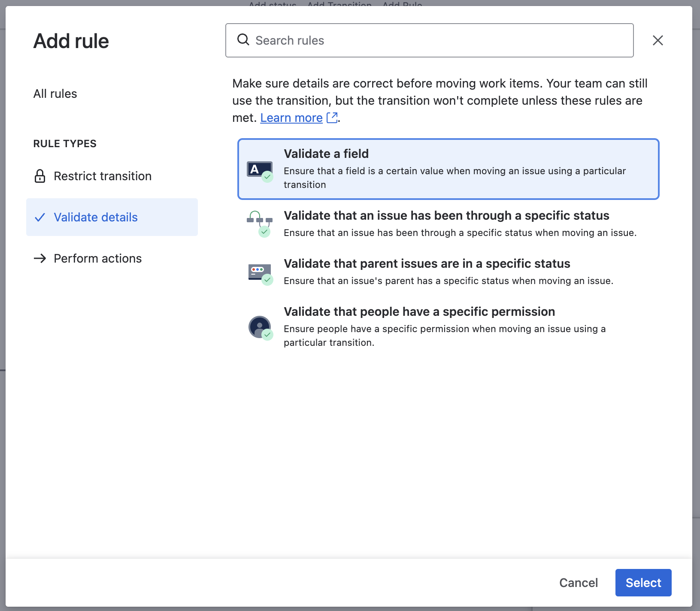This screenshot has height=611, width=700.
Task: Click the checkmark icon beside Validate details
Action: point(40,217)
